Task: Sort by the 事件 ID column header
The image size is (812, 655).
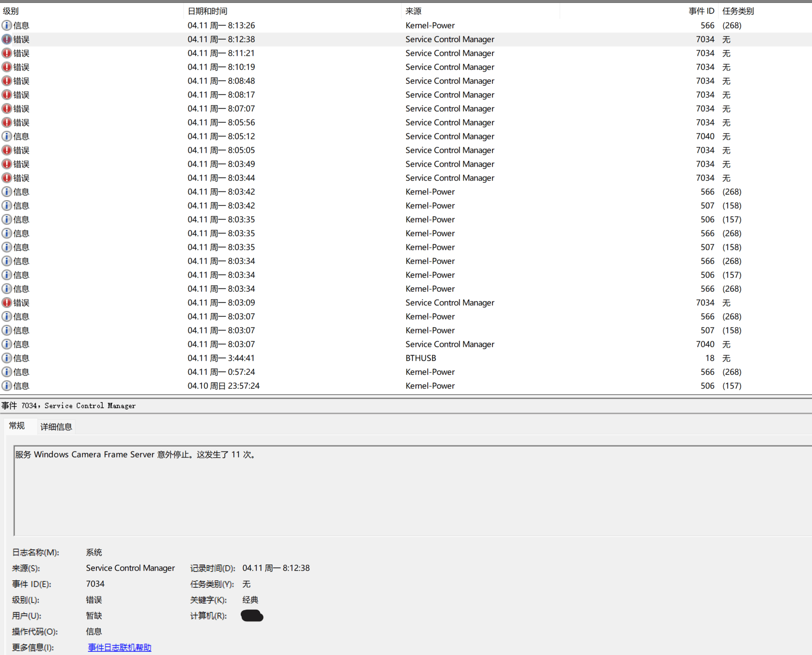Action: (701, 11)
